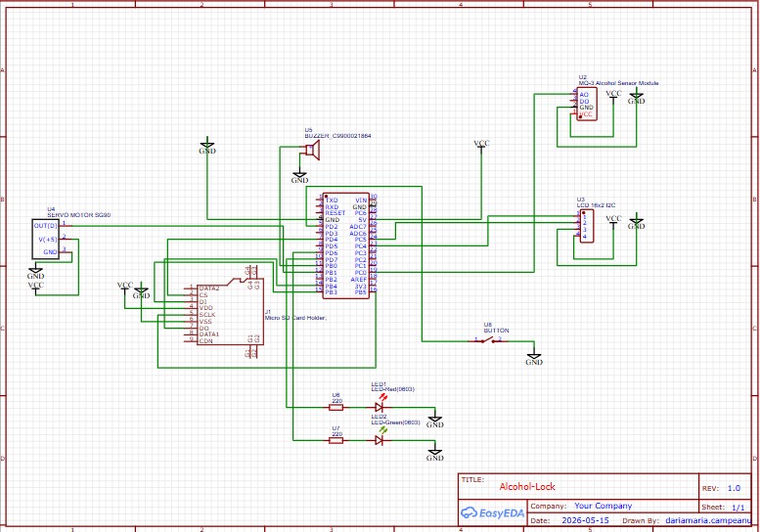Screen dimensions: 760x532
Task: Select the GND symbol under the servo motor
Action: tap(35, 273)
